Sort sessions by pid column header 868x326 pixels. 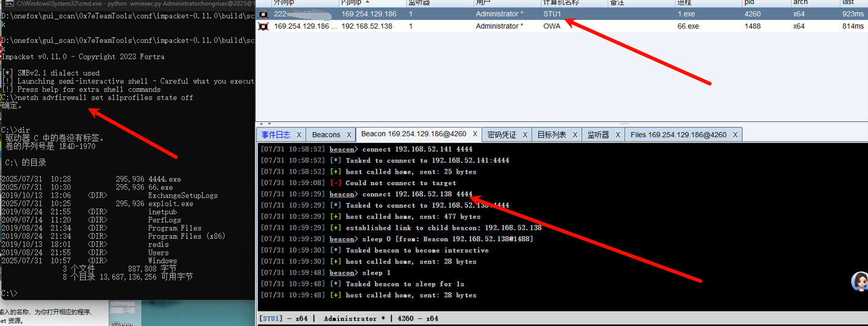coord(765,3)
